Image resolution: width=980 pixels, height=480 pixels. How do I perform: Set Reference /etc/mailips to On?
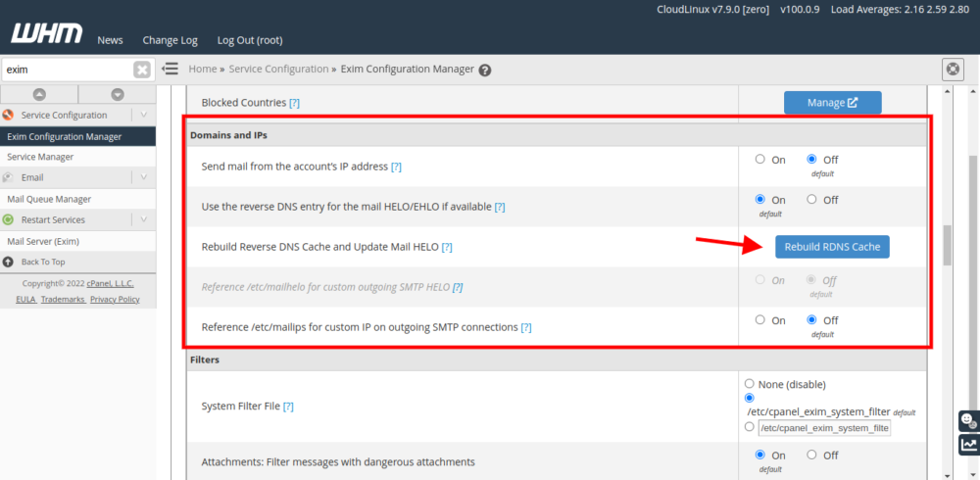point(760,320)
